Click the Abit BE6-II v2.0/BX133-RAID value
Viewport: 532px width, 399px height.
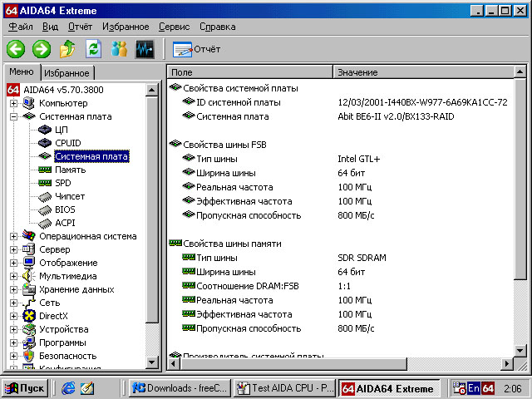tap(396, 116)
